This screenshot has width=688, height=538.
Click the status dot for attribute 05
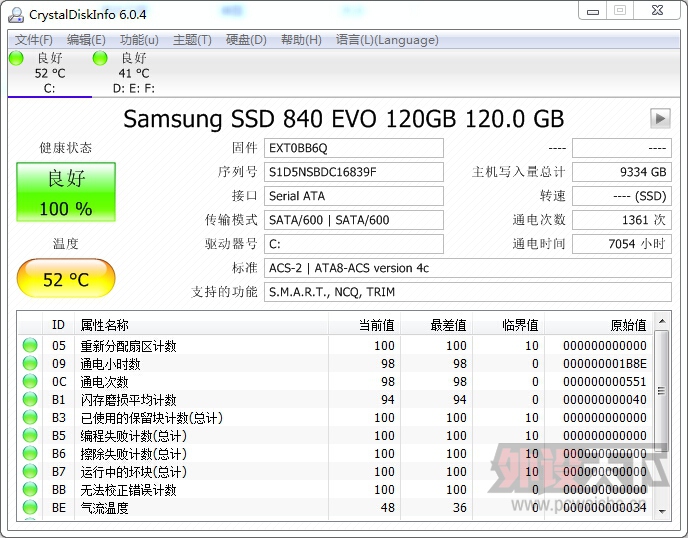tap(30, 345)
